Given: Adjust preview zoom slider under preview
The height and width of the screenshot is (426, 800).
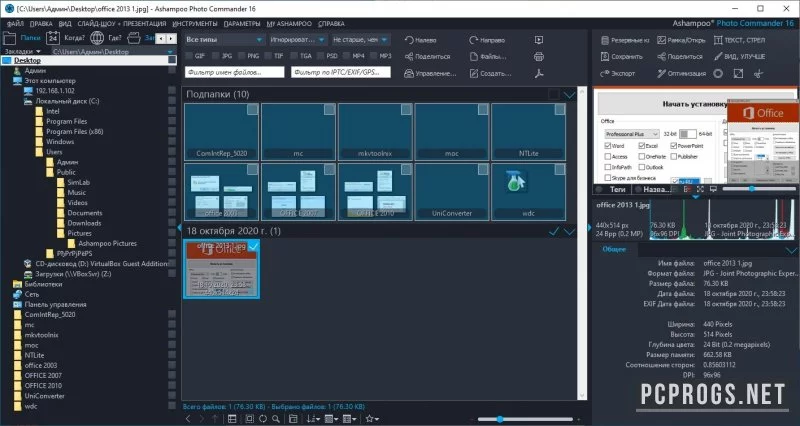Looking at the screenshot, I should tap(759, 189).
